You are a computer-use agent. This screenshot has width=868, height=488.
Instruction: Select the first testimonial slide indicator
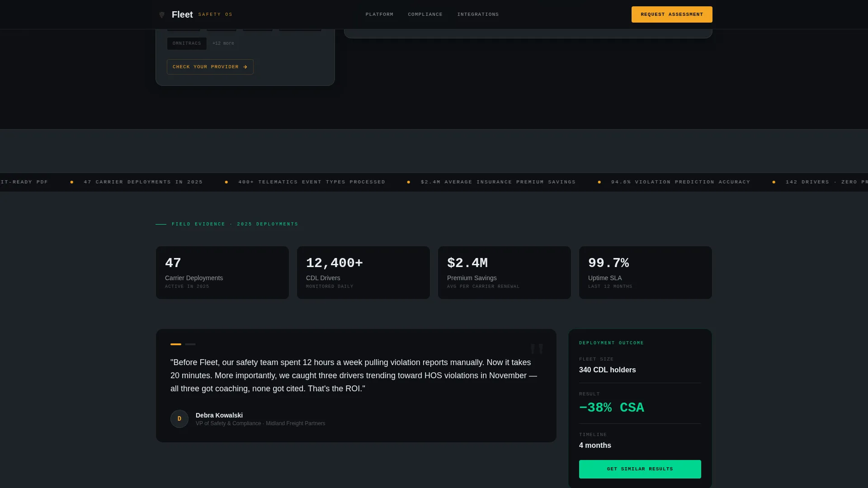(176, 344)
